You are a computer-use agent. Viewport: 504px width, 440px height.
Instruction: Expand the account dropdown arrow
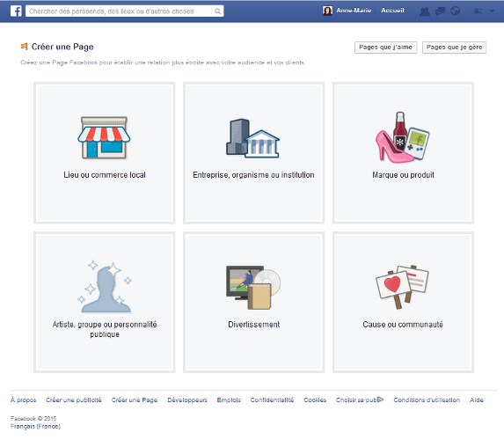[492, 11]
